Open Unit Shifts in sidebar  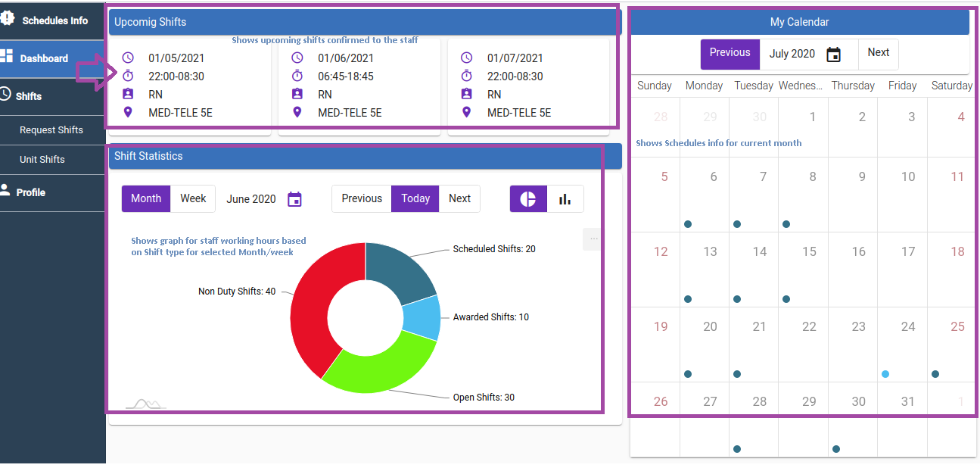tap(42, 160)
